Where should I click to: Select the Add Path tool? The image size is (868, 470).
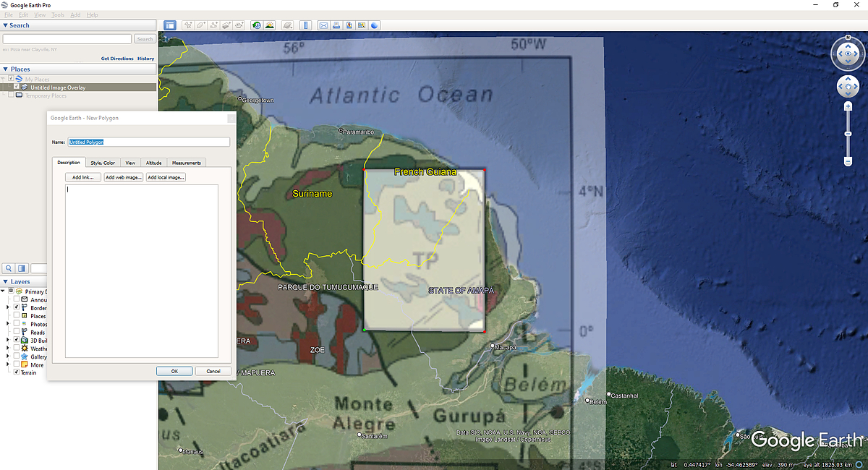[214, 25]
